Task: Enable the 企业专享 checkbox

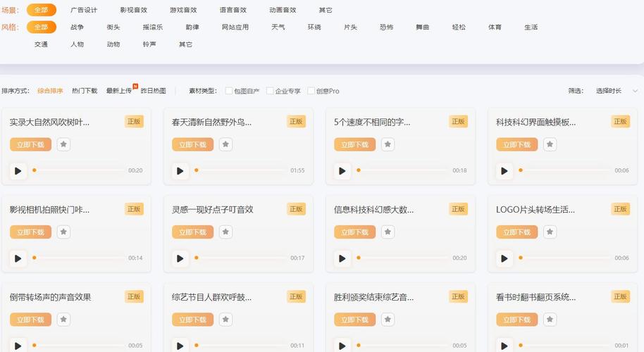Action: pyautogui.click(x=270, y=91)
